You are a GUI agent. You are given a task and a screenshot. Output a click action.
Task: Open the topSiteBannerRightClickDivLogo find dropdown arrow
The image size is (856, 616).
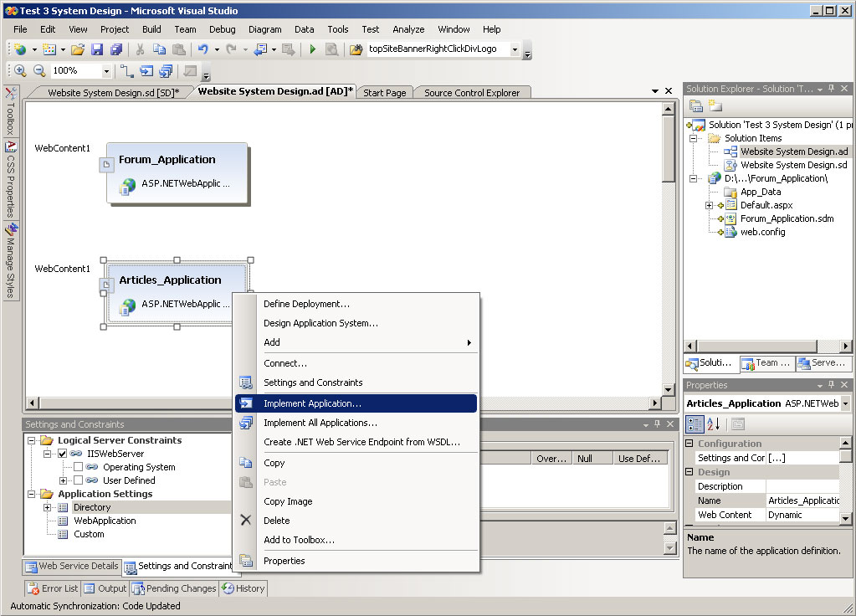click(x=515, y=49)
